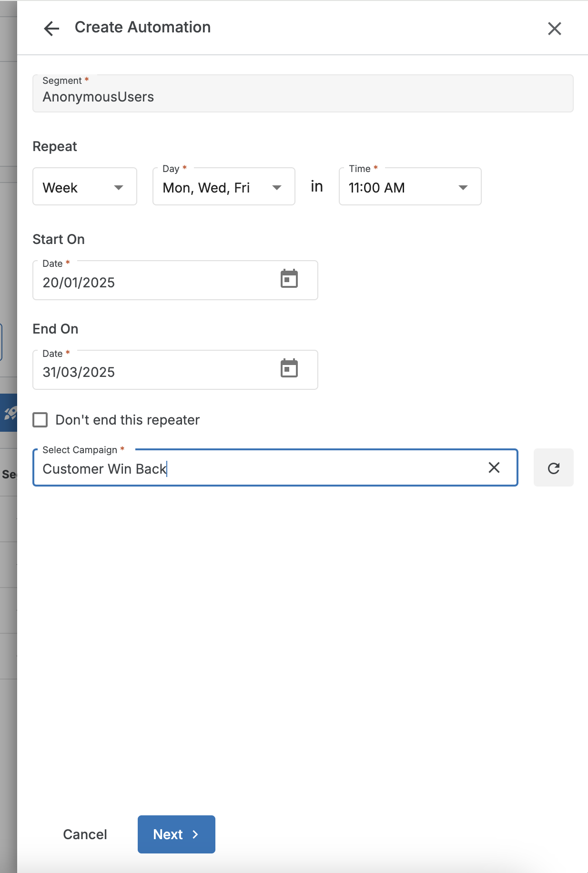Refresh the campaign list
The height and width of the screenshot is (873, 588).
553,468
